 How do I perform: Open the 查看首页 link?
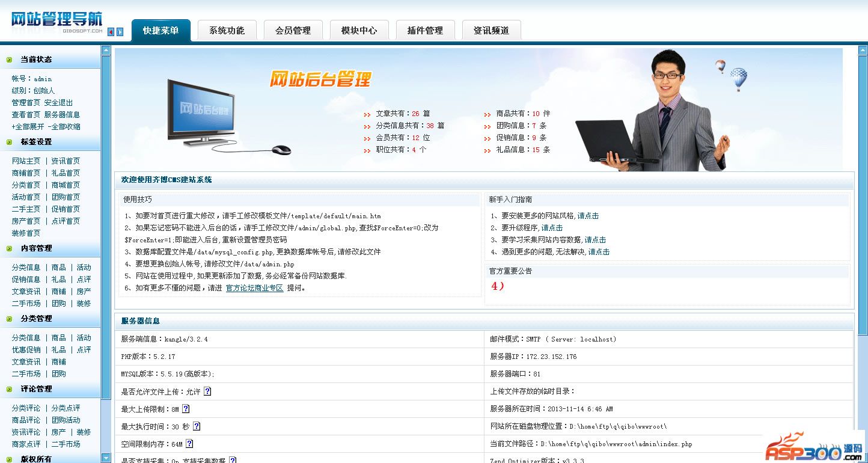click(26, 115)
